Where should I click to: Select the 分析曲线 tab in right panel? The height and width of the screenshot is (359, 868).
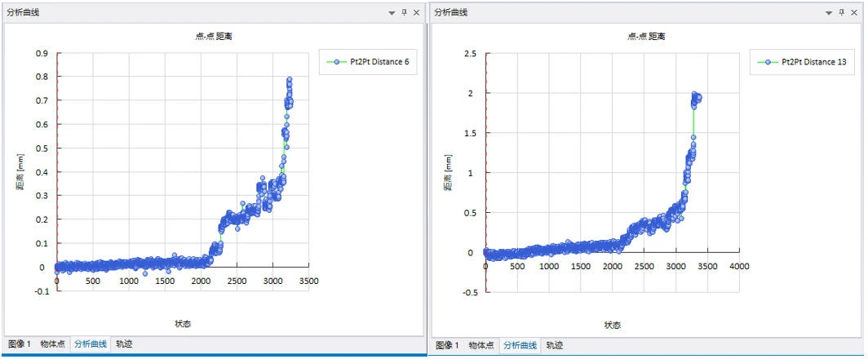pos(519,346)
